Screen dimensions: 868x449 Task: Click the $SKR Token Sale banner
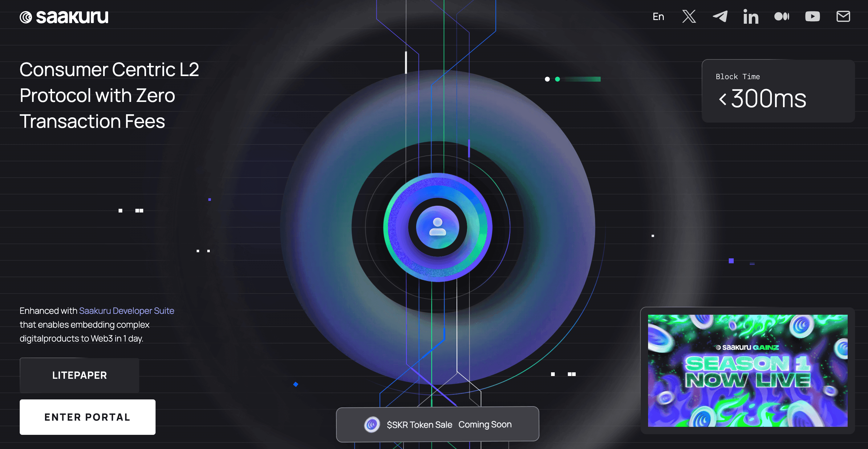point(437,424)
